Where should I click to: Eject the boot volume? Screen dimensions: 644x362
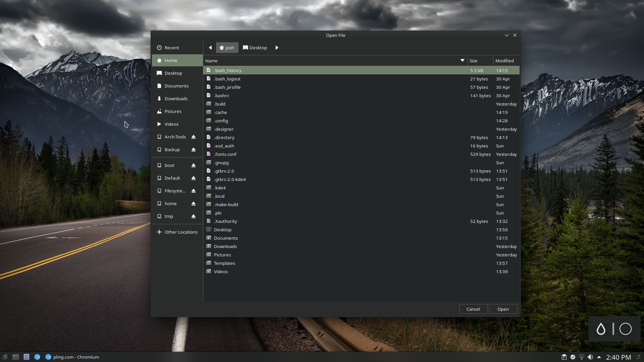[194, 165]
